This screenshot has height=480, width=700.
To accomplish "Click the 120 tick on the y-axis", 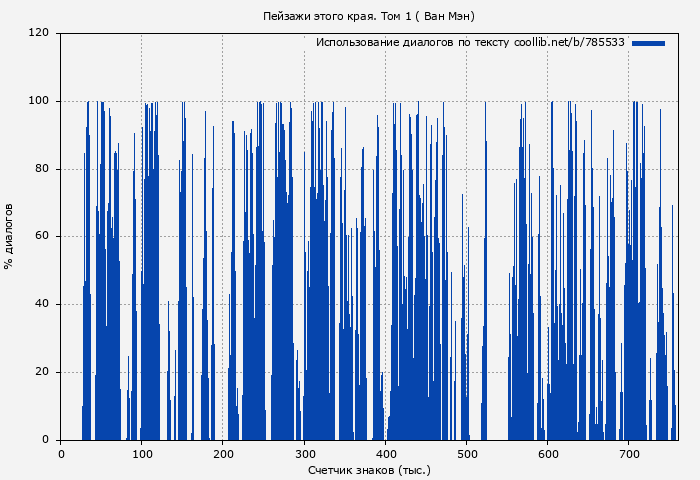I will [39, 33].
